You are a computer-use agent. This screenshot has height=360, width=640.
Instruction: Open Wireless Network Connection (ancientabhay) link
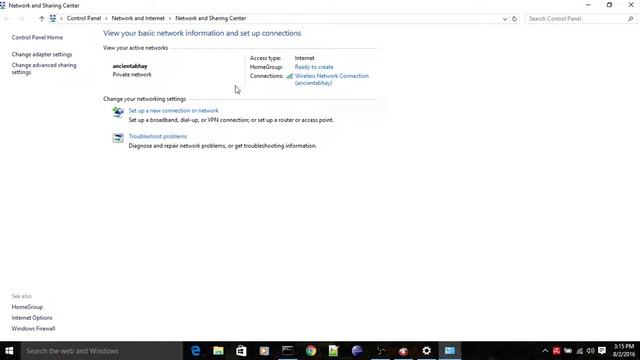pyautogui.click(x=331, y=79)
